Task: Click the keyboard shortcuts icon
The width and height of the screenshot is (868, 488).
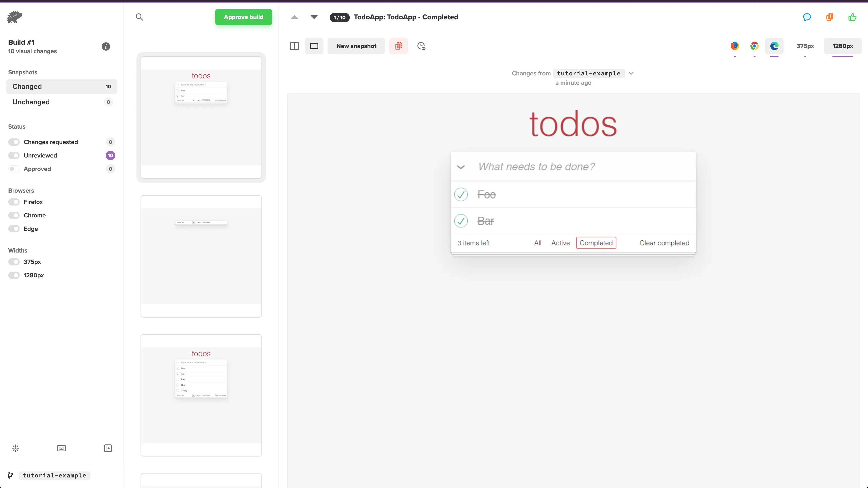Action: tap(61, 448)
